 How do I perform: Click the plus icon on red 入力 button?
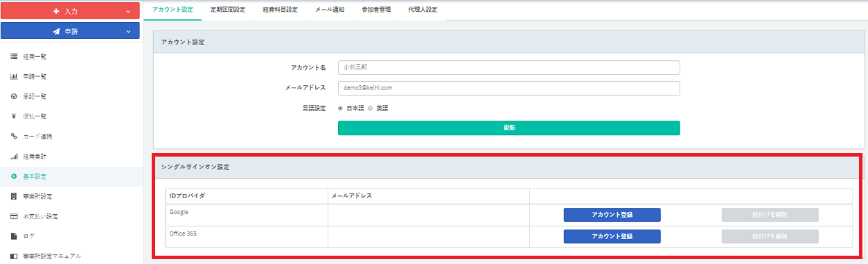click(56, 12)
